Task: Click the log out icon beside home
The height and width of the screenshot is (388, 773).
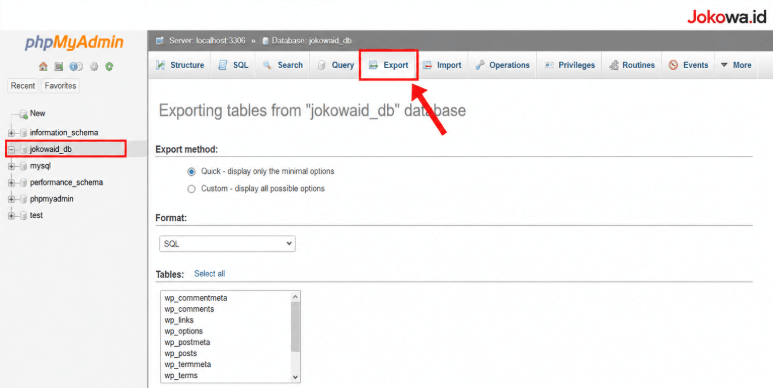Action: [x=59, y=66]
